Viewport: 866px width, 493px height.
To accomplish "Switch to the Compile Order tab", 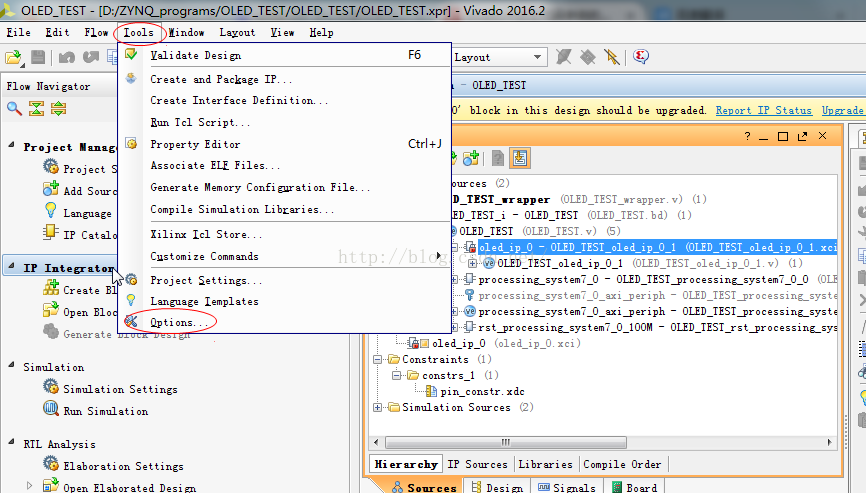I will (622, 464).
